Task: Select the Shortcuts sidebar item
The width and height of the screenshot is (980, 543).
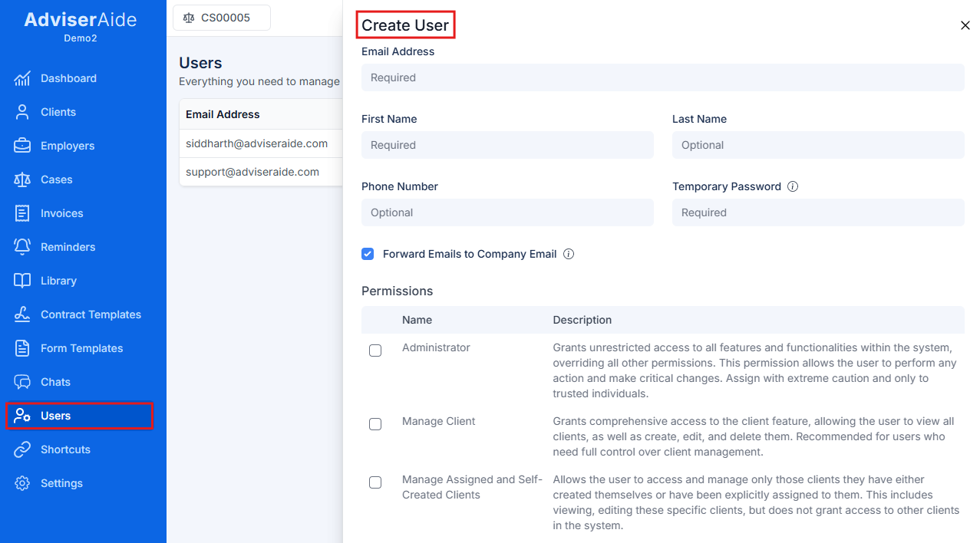Action: pos(66,449)
